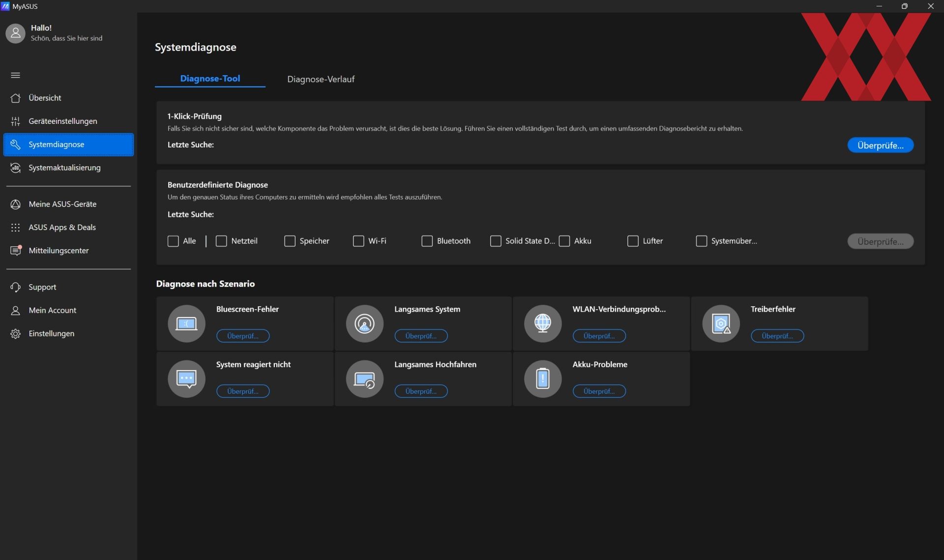Click the Mein Account label
This screenshot has height=560, width=944.
52,310
